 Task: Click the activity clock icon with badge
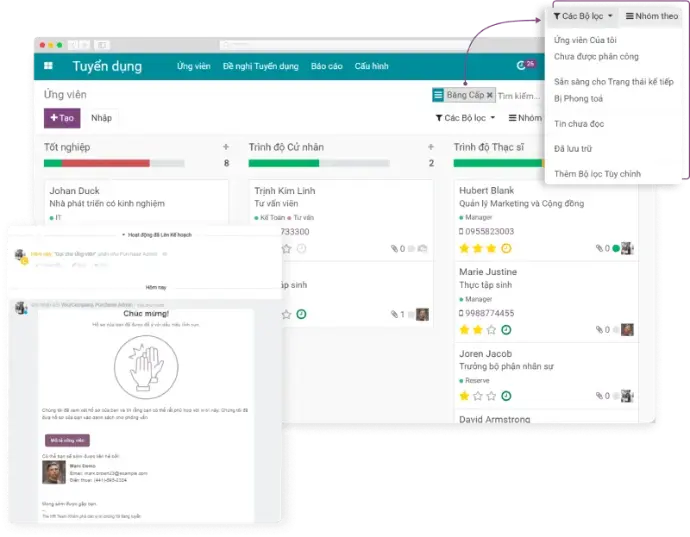coord(522,65)
